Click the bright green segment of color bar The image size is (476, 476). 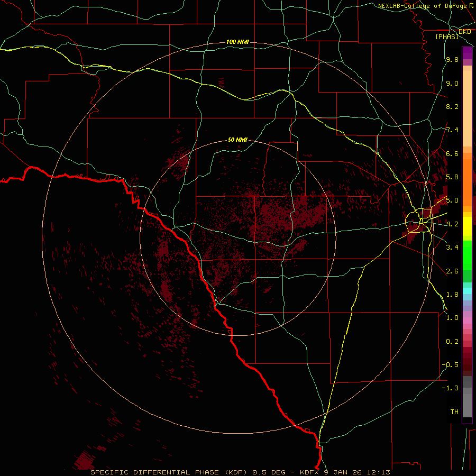pyautogui.click(x=467, y=255)
